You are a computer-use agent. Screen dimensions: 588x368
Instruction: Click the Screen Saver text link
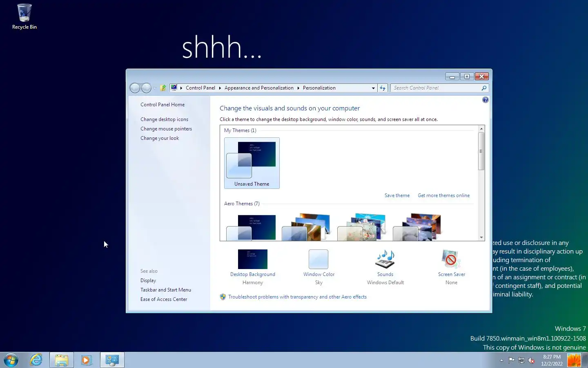[452, 274]
